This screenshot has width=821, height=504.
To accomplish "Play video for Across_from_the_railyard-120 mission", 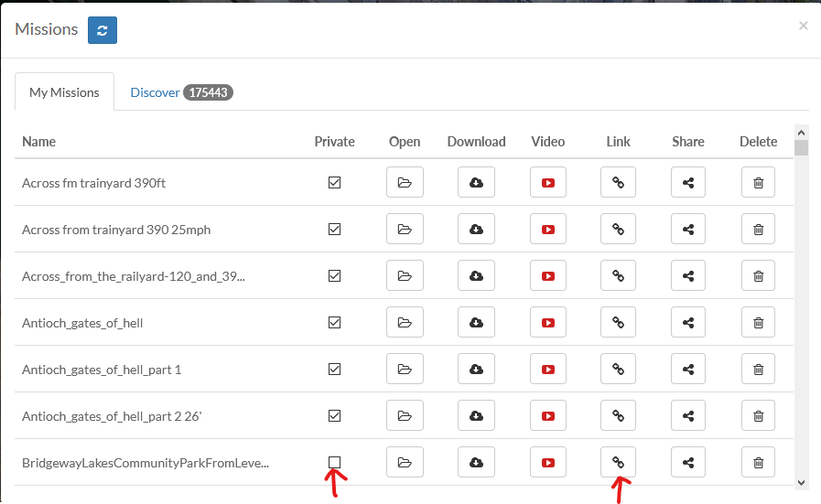I will pos(547,275).
